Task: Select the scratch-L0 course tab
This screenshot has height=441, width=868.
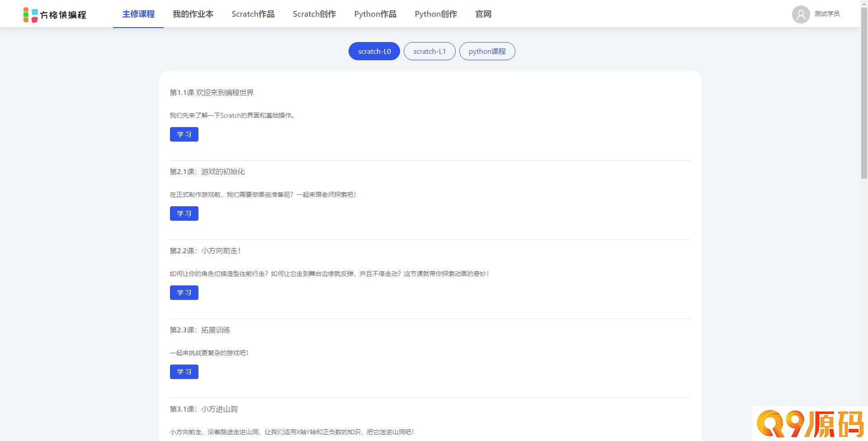Action: (374, 51)
